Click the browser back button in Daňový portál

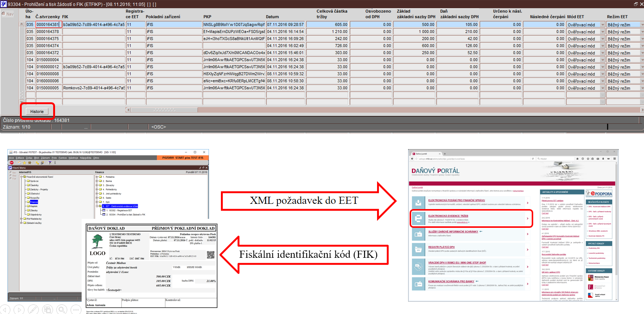(x=412, y=159)
